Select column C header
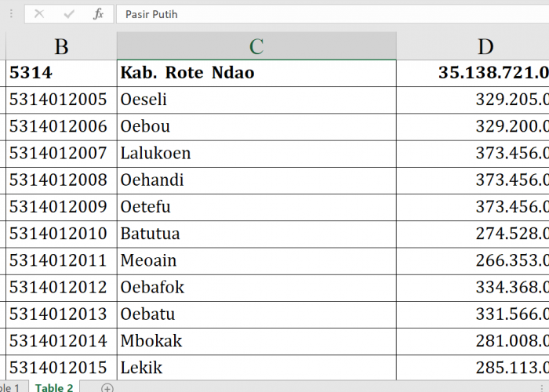The width and height of the screenshot is (549, 392). tap(256, 46)
